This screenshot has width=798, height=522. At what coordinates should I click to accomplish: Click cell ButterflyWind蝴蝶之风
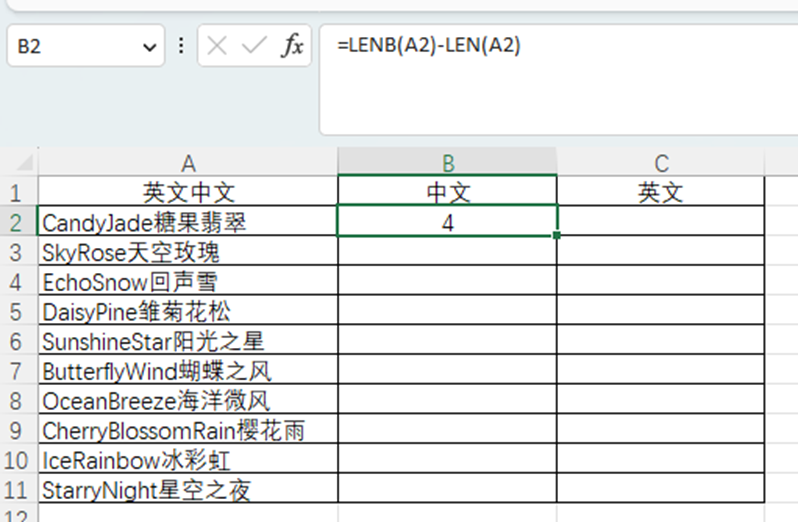188,370
